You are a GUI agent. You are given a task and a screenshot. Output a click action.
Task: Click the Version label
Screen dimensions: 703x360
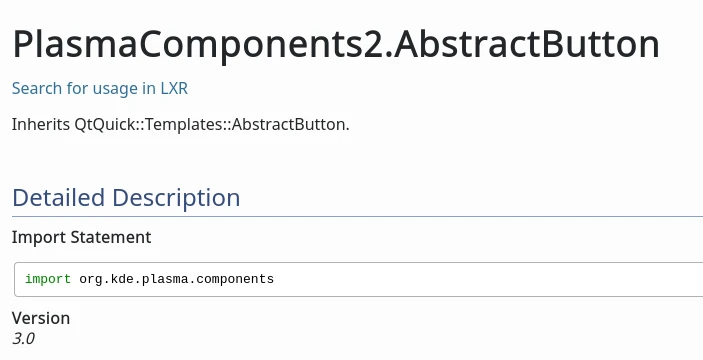[x=41, y=318]
